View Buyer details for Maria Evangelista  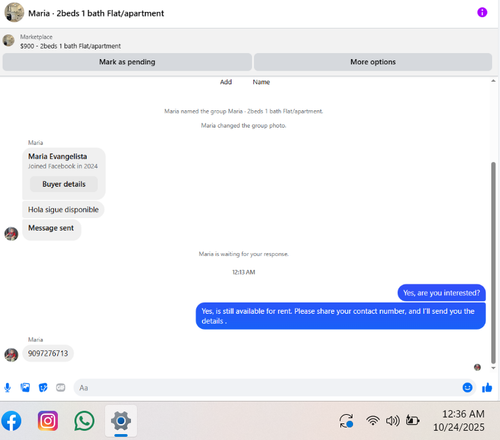tap(64, 184)
